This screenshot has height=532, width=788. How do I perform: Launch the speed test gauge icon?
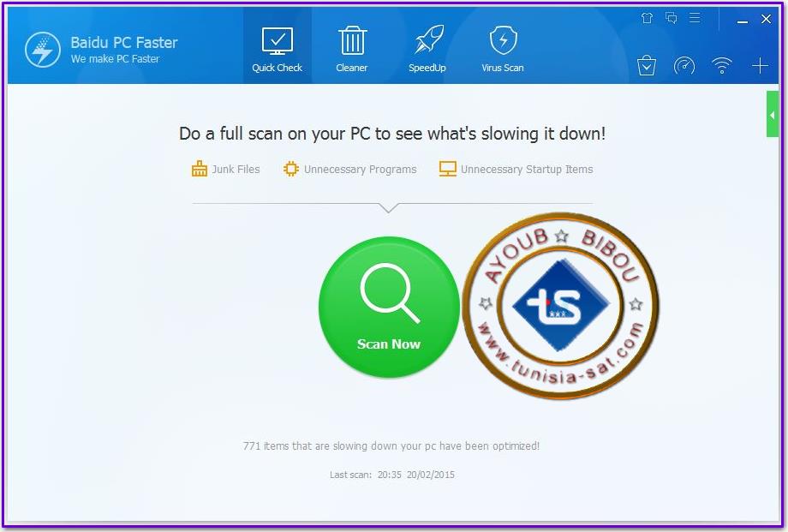tap(684, 66)
